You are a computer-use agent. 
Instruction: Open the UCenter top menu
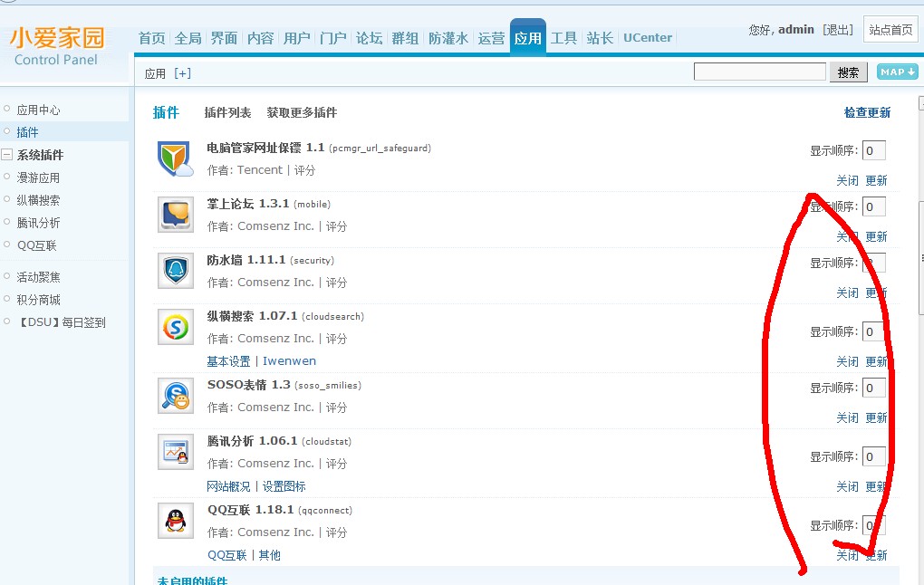[x=648, y=38]
